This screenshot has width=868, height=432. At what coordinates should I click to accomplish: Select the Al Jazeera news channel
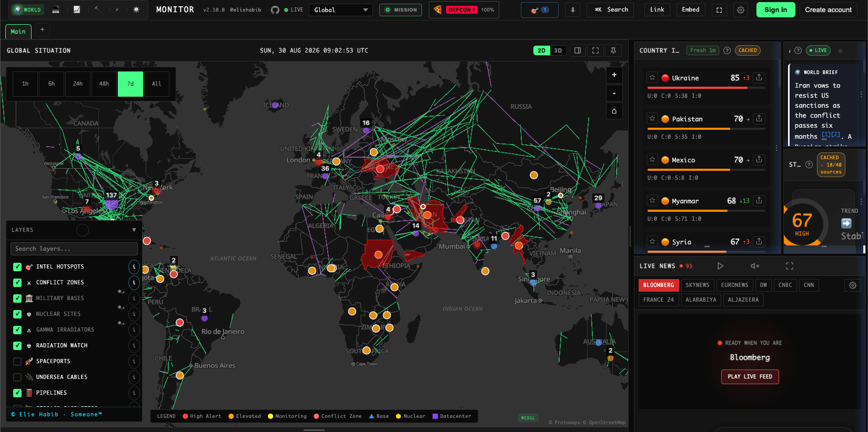coord(743,300)
